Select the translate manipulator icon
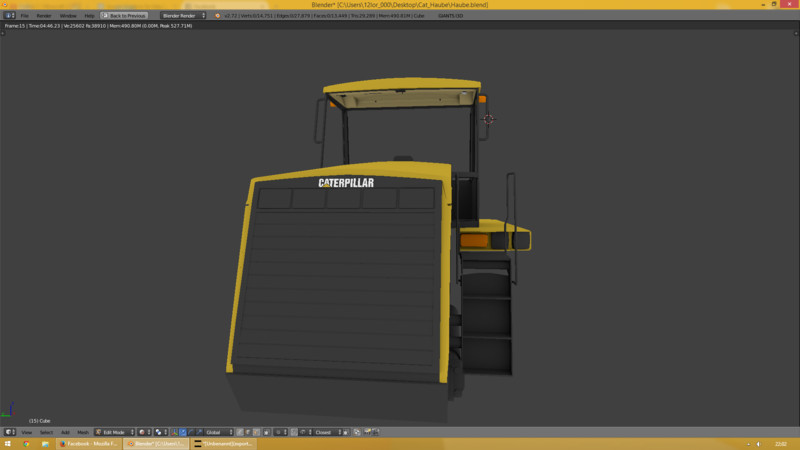800x450 pixels. click(183, 432)
